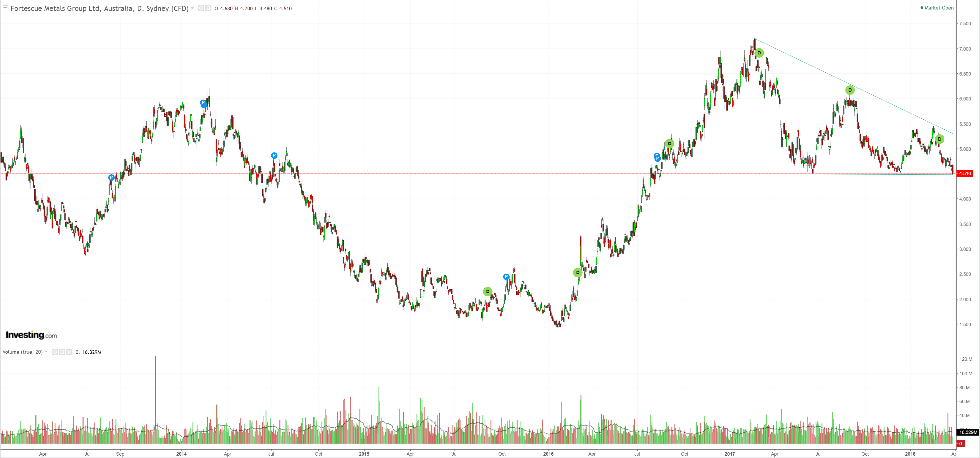Toggle main series visibility eye icon
The width and height of the screenshot is (980, 458).
click(201, 8)
